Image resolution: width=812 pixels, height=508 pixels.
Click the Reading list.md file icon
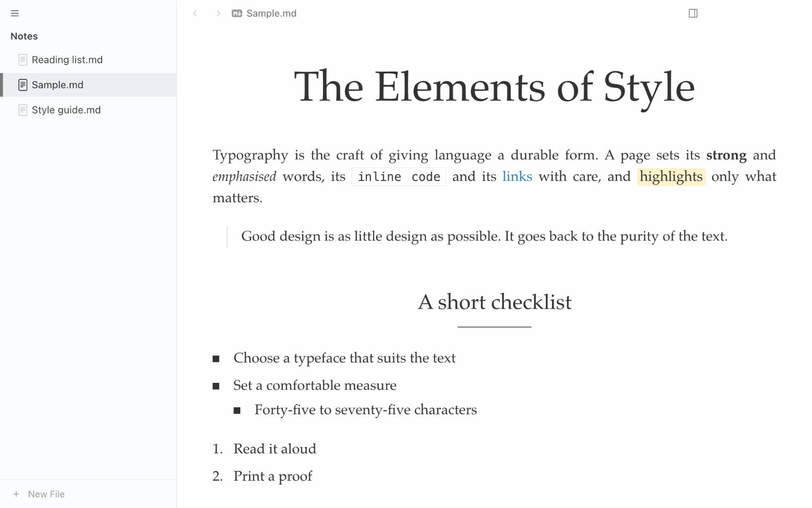point(23,60)
